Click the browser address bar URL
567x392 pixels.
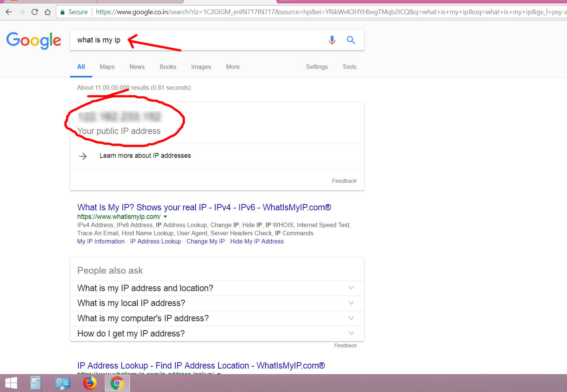[331, 12]
